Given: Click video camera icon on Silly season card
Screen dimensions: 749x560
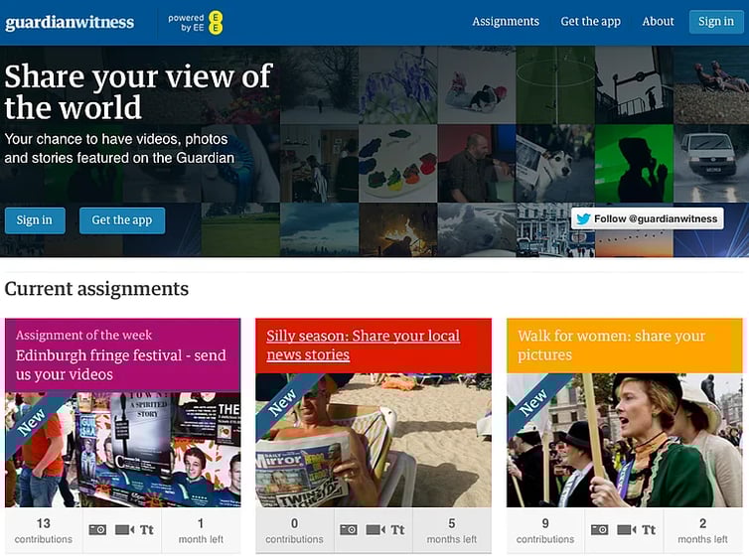Looking at the screenshot, I should point(375,530).
